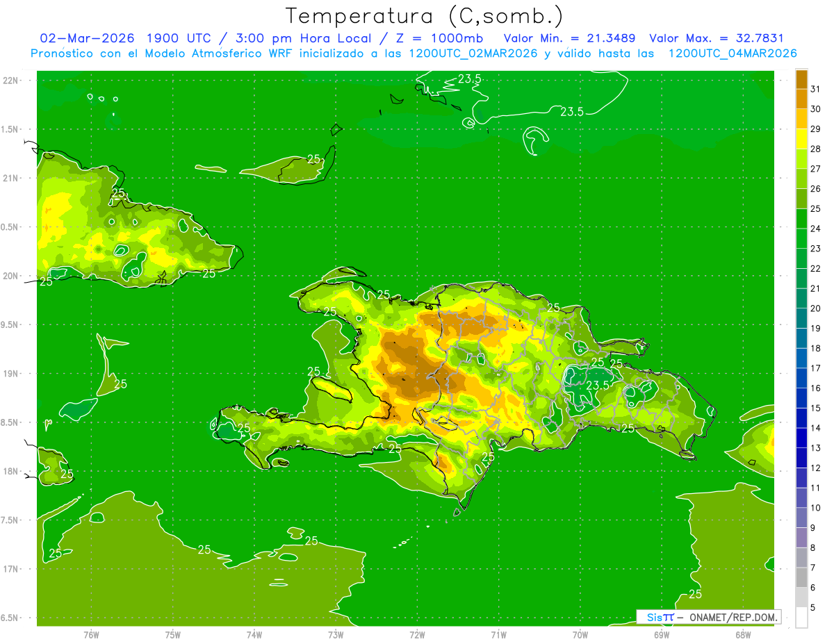Click the "73W" longitude axis label
This screenshot has height=644, width=834.
[336, 634]
